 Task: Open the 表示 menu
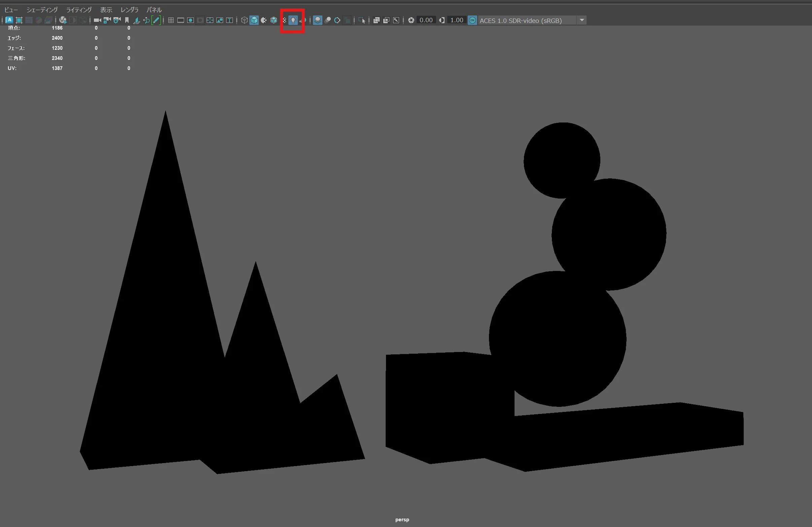(106, 10)
